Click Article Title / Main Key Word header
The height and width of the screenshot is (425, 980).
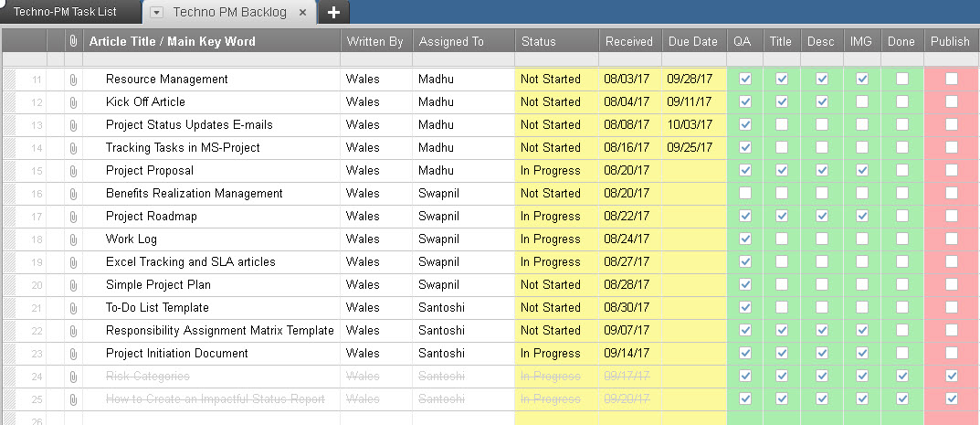click(x=212, y=41)
